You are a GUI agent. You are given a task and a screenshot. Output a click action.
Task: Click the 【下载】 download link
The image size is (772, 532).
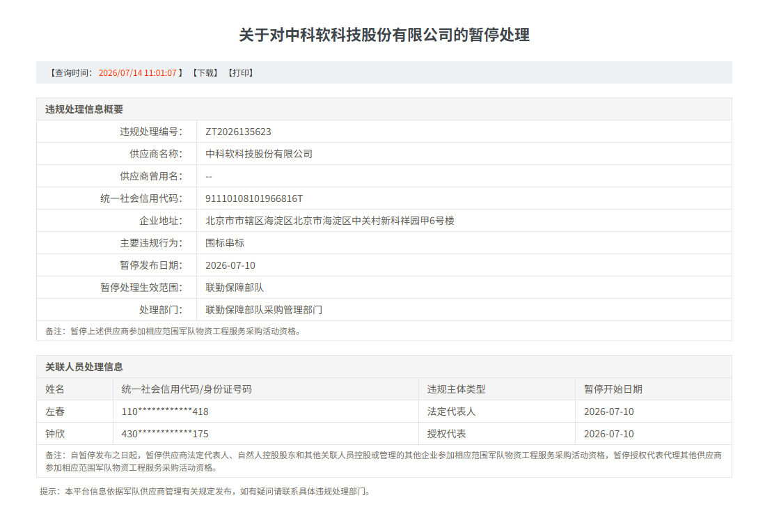pyautogui.click(x=205, y=73)
